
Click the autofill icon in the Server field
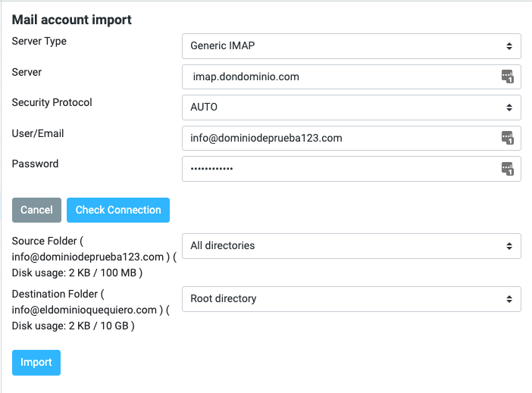(508, 76)
